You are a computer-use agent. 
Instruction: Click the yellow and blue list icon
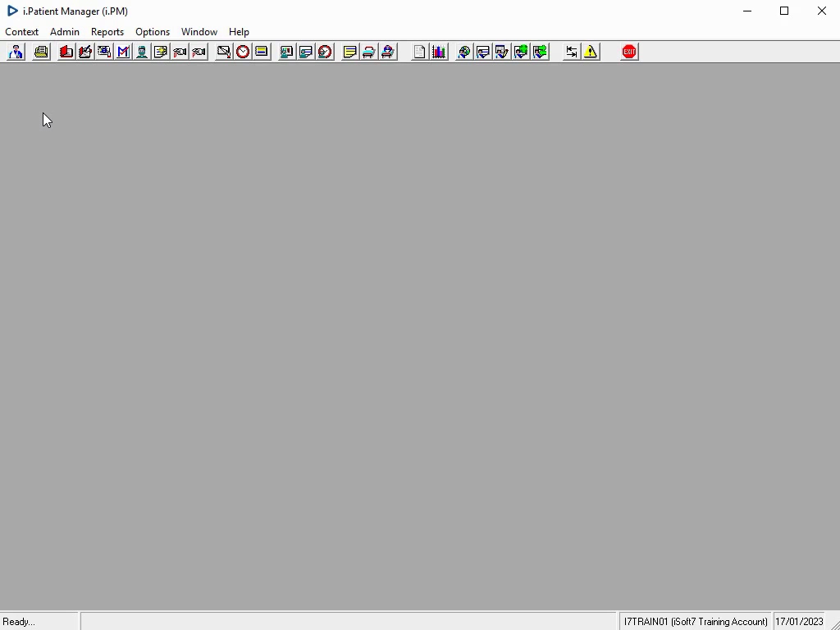[x=262, y=52]
